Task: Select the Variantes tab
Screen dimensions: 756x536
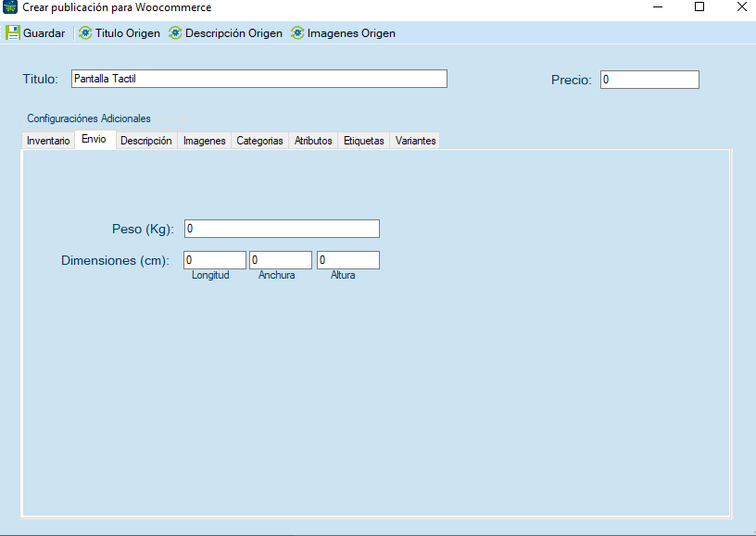Action: [416, 141]
